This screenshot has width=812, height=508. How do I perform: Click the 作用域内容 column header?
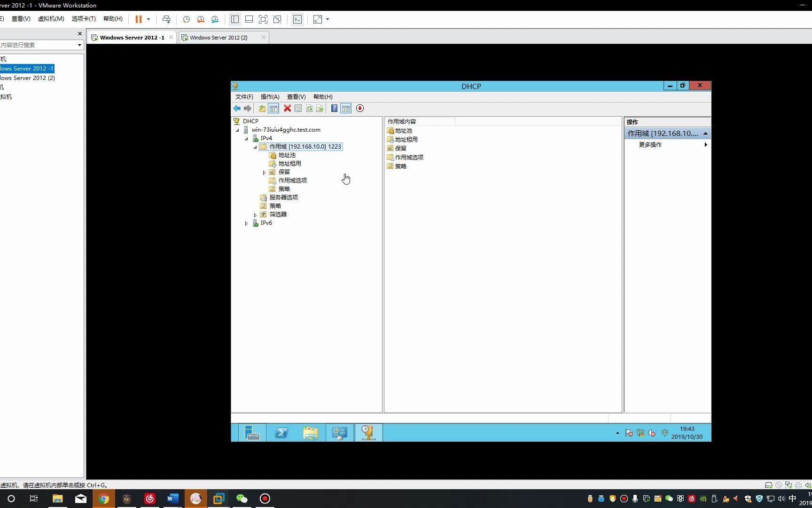tap(420, 122)
